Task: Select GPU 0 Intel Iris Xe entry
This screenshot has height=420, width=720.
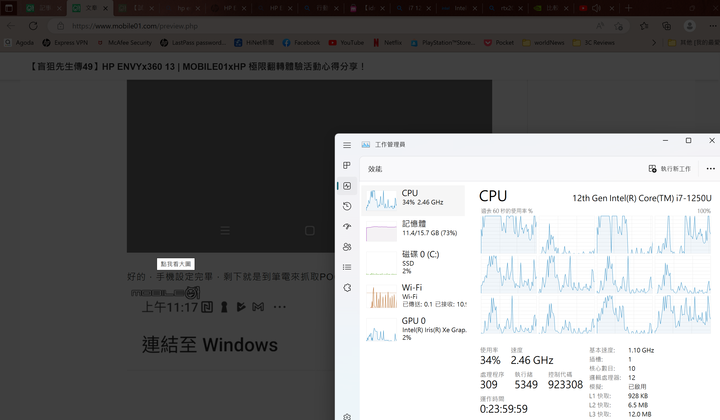Action: pyautogui.click(x=413, y=329)
